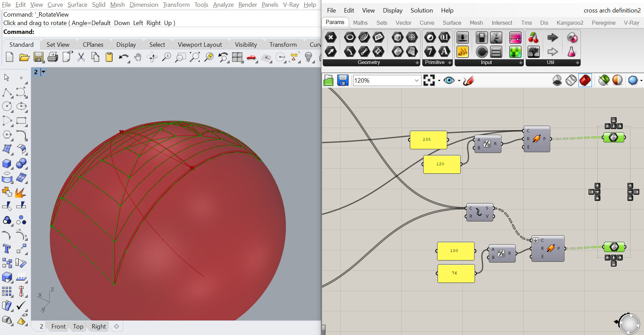Click the Rhino Cut scissors icon

point(81,57)
